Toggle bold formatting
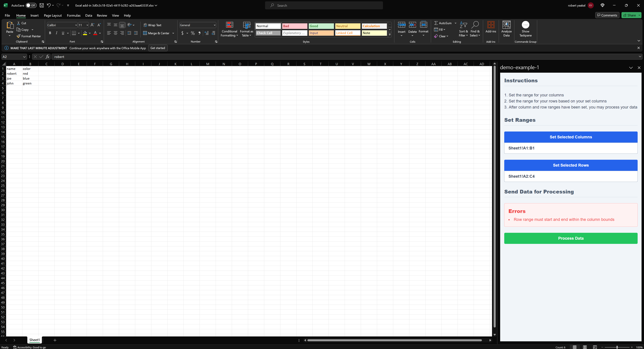The width and height of the screenshot is (644, 349). (x=50, y=33)
